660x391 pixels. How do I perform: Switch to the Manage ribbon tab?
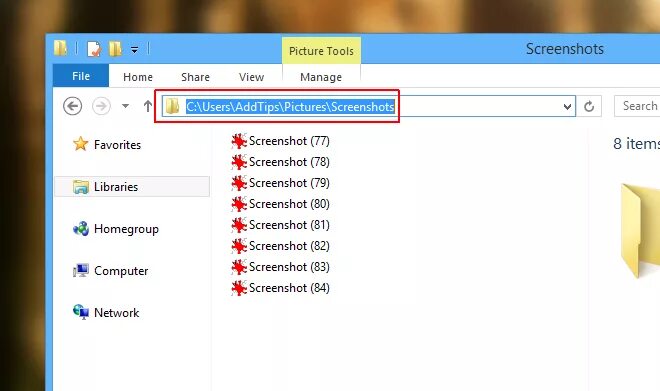321,77
